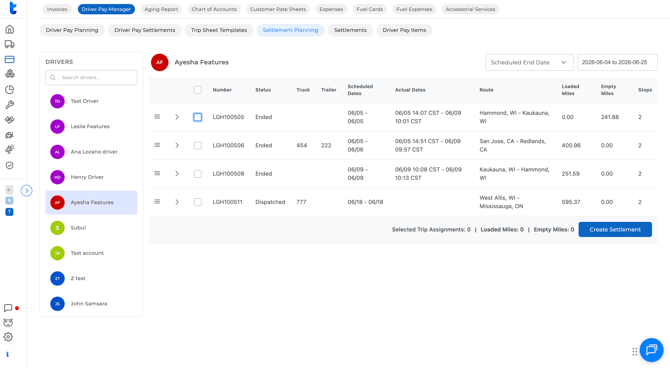Open the Invoices tab
670x368 pixels.
57,9
